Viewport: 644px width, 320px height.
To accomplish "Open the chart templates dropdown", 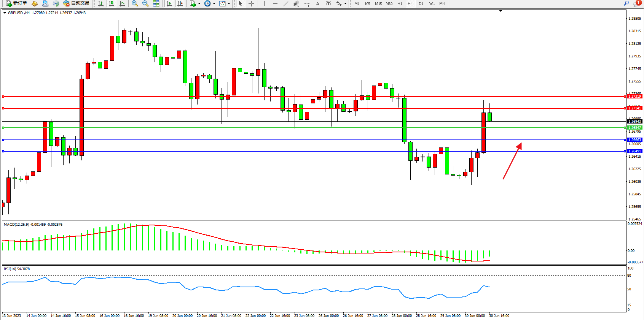I will (229, 3).
